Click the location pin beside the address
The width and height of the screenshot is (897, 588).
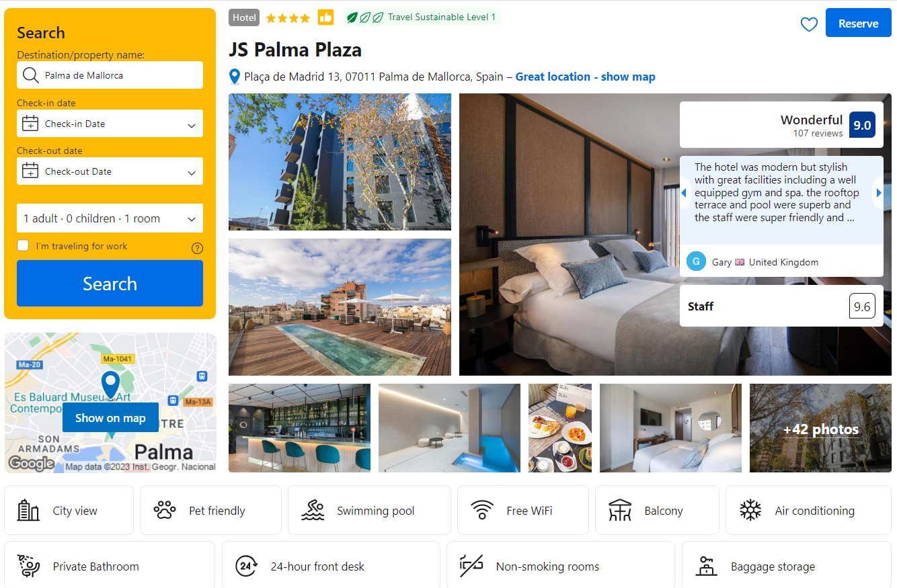point(235,77)
